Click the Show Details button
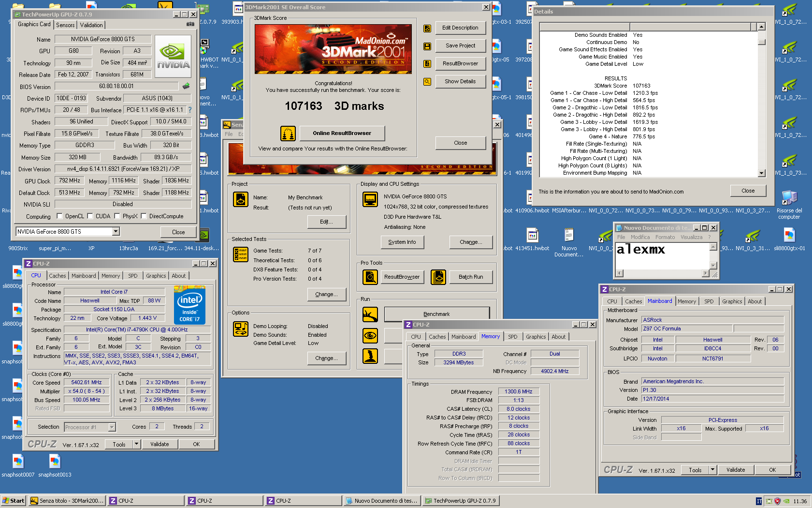 460,82
